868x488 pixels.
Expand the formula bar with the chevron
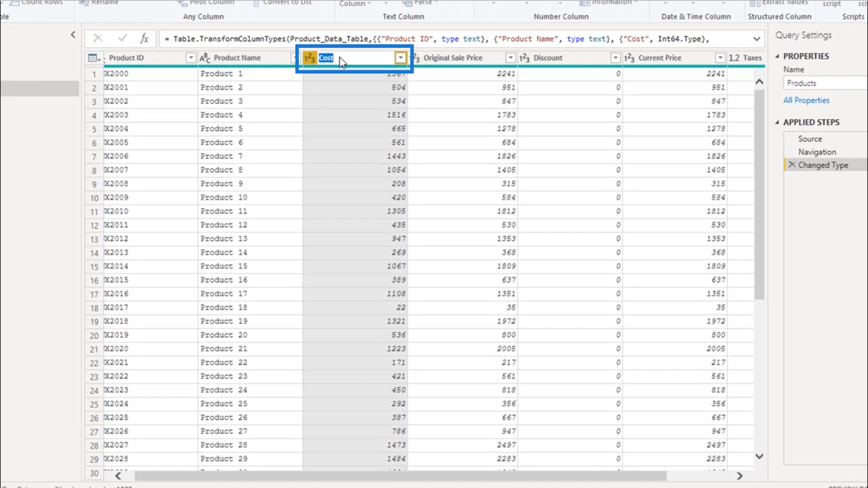pyautogui.click(x=757, y=39)
